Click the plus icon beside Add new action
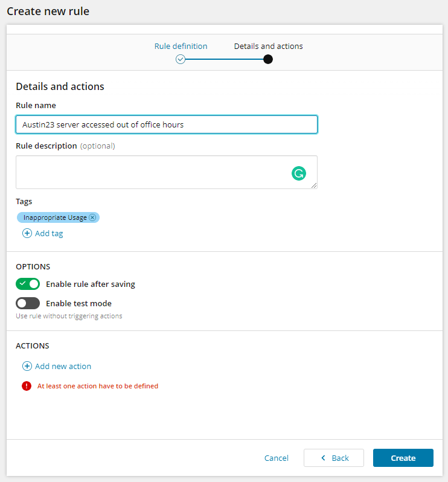Viewport: 448px width, 482px height. [x=27, y=366]
